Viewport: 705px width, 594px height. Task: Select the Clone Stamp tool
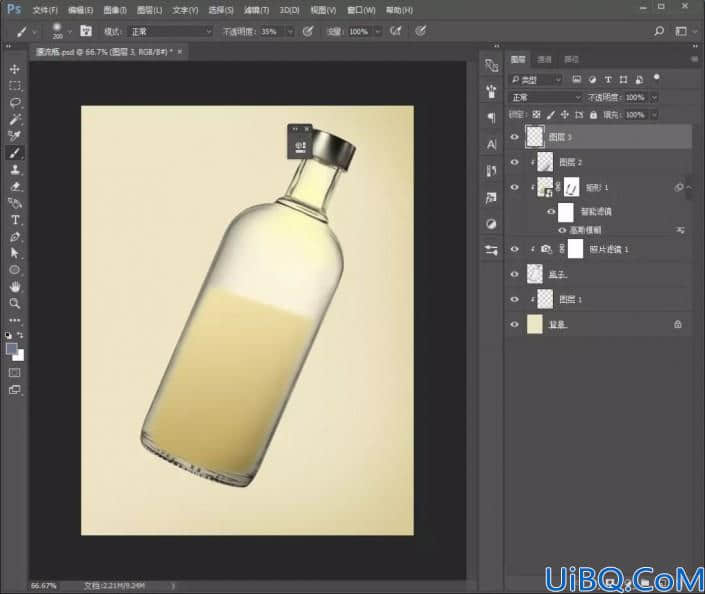[14, 170]
